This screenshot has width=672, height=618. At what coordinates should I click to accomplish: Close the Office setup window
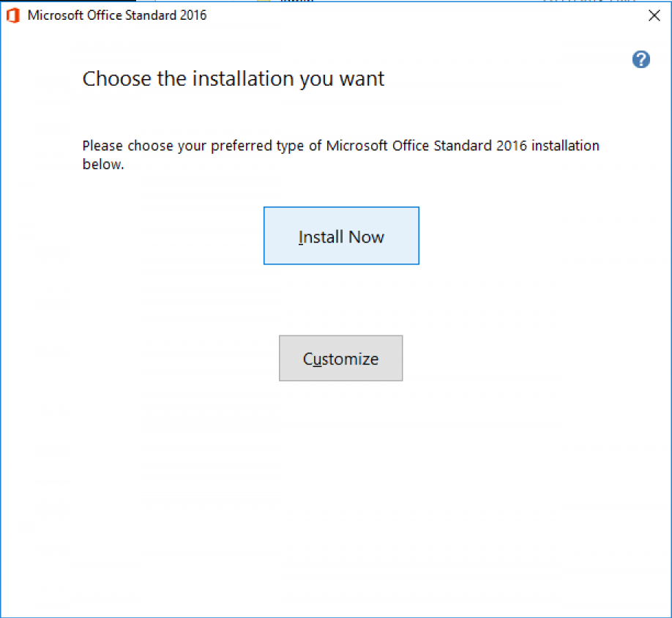tap(654, 16)
